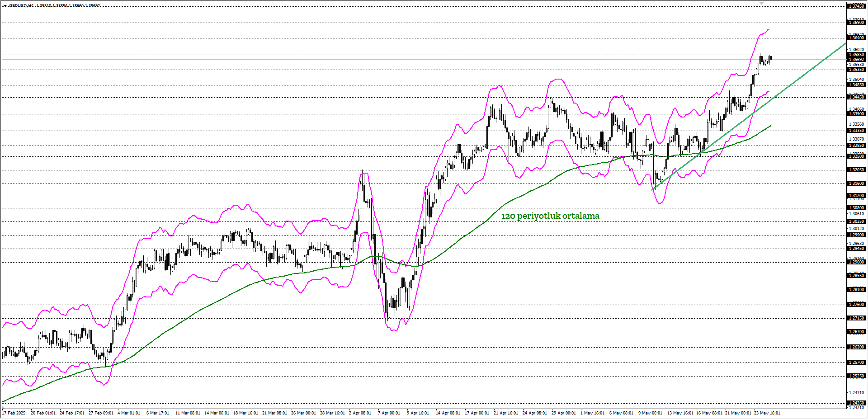Click the 9 Apr 16:01 time axis label
This screenshot has height=419, width=868.
[x=418, y=413]
